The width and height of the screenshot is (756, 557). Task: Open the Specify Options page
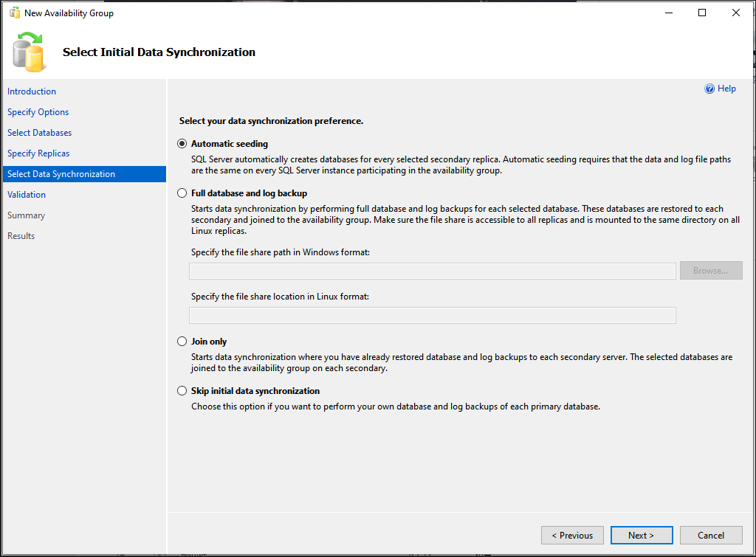click(38, 112)
